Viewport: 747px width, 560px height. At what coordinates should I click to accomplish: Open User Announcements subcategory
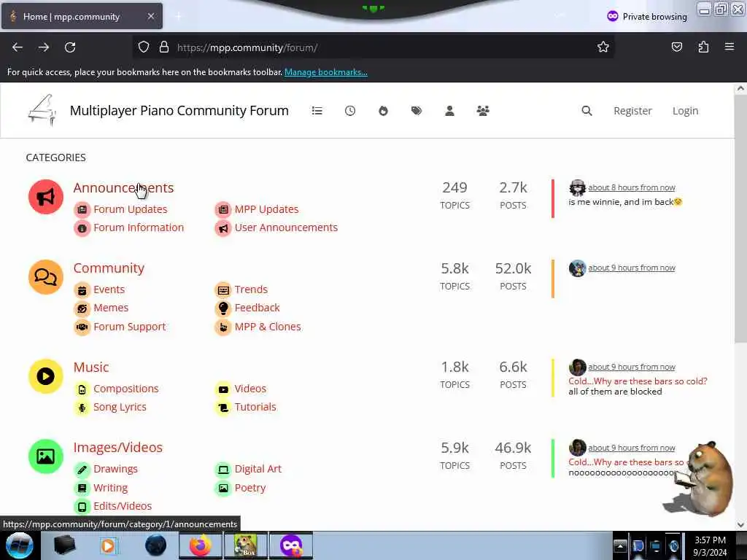coord(286,227)
